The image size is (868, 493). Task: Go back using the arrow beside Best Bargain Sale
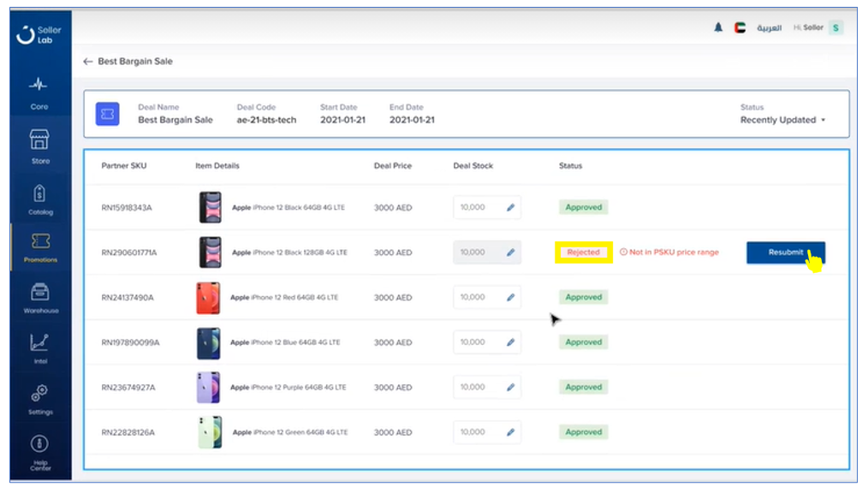87,62
